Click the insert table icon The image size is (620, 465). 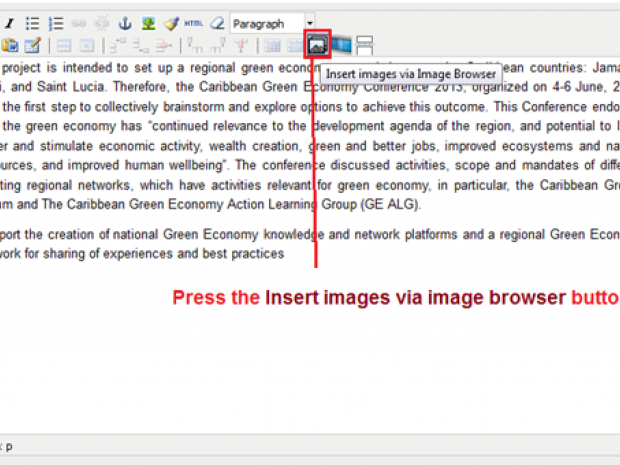(x=62, y=45)
